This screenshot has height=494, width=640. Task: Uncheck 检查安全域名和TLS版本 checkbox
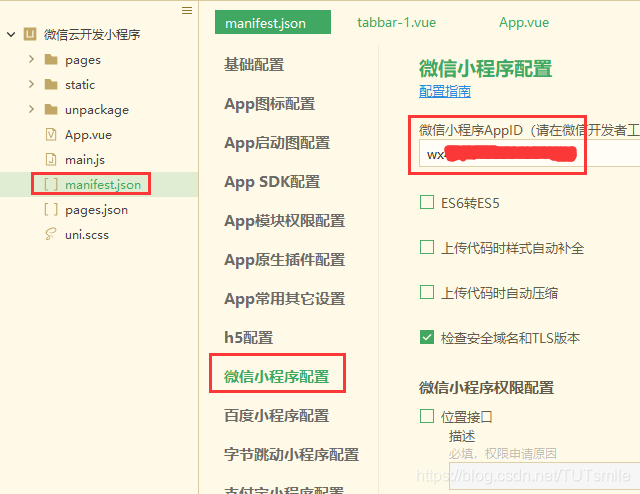point(427,338)
